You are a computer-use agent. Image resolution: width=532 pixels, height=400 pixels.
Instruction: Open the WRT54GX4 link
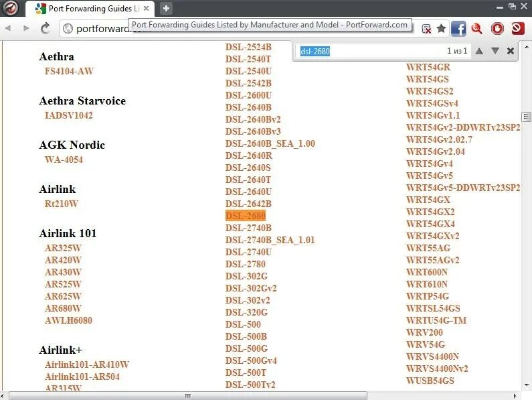430,224
